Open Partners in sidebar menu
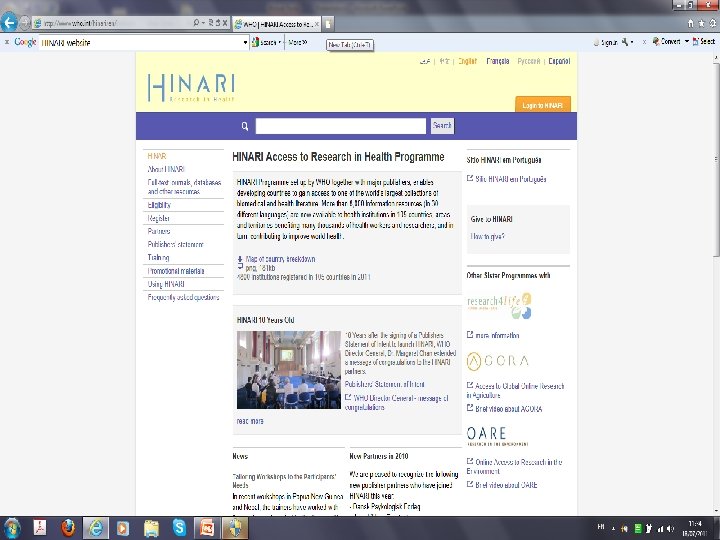Image resolution: width=720 pixels, height=540 pixels. tap(159, 231)
